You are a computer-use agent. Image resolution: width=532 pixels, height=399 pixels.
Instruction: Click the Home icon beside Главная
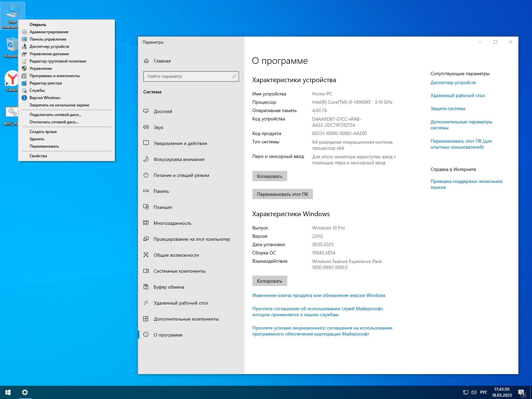[x=146, y=61]
